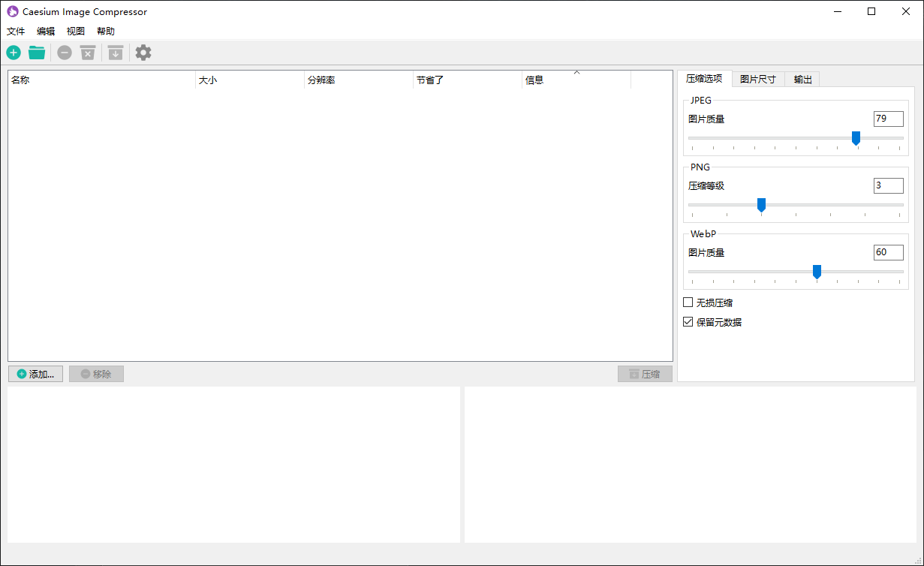Click the sort arrow above 信息 column
This screenshot has width=924, height=566.
(576, 73)
